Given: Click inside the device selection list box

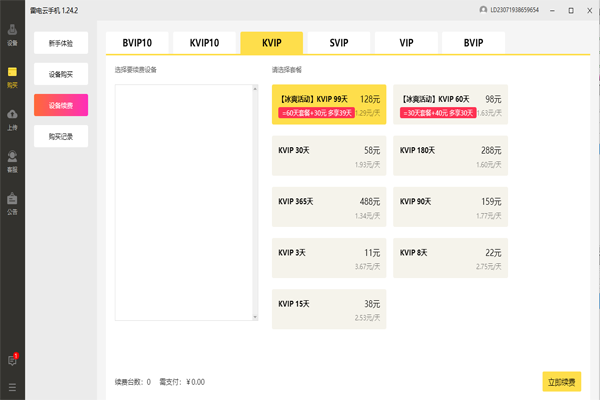Looking at the screenshot, I should pos(186,202).
